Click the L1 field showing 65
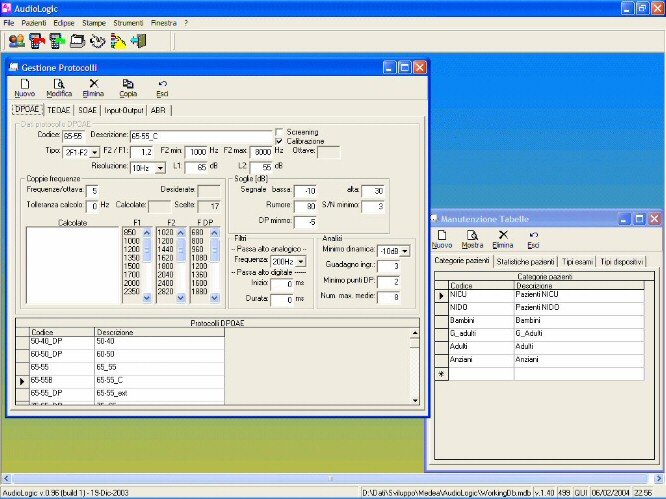Viewport: 666px width, 499px height. (x=196, y=167)
